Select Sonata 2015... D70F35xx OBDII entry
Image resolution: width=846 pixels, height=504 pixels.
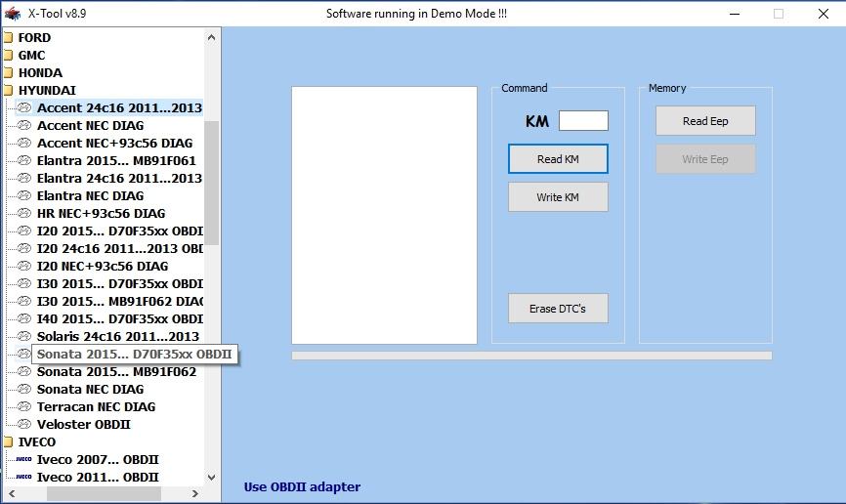(x=134, y=355)
